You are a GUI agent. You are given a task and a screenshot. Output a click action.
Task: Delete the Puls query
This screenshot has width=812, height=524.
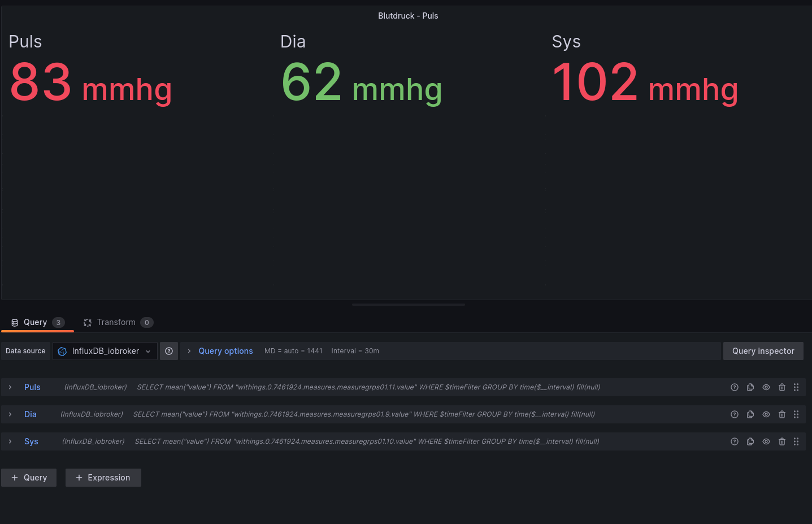[x=782, y=387]
